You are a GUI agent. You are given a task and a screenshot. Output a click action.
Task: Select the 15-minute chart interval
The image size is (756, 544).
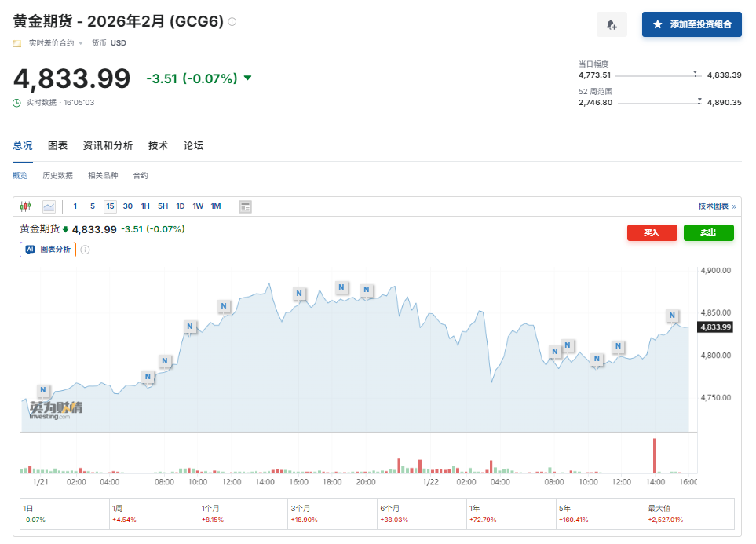[x=110, y=206]
